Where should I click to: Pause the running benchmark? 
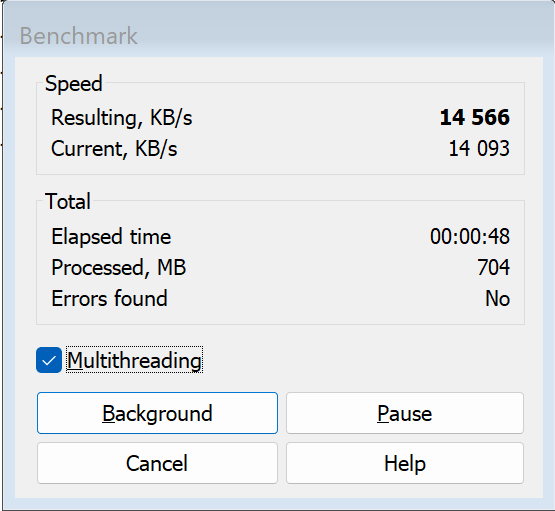[x=405, y=413]
